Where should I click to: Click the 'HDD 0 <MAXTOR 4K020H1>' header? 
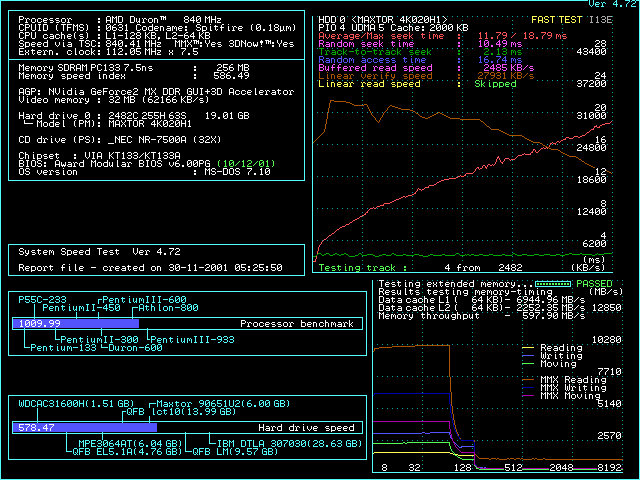[x=382, y=20]
